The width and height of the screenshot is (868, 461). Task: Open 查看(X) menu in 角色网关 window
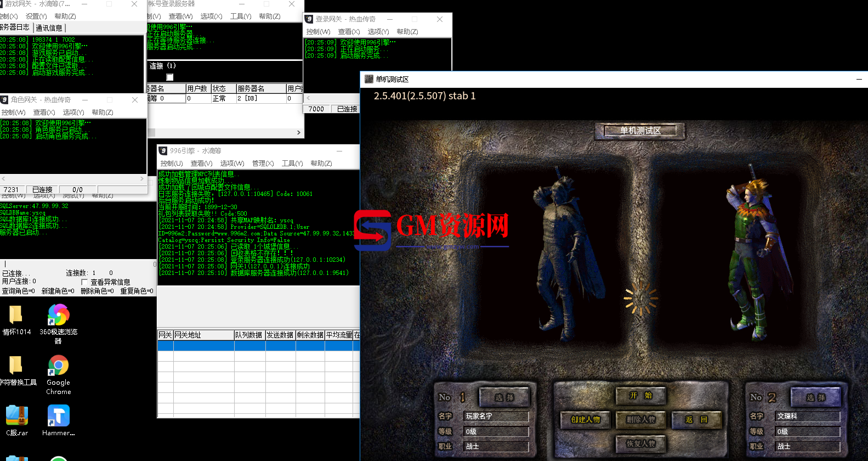(44, 112)
